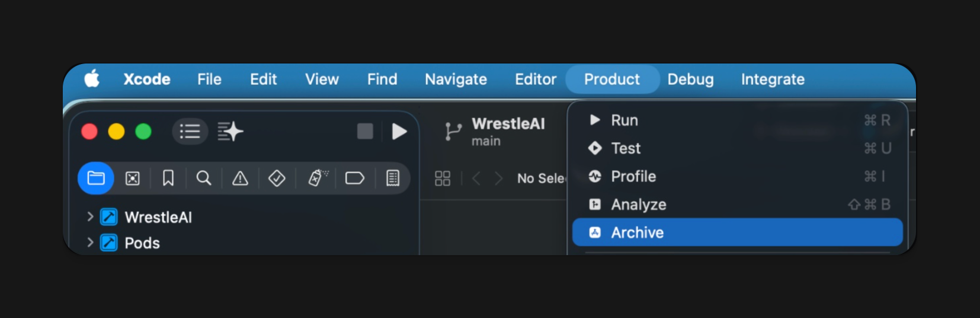Click the Pods project icon
This screenshot has width=980, height=318.
pyautogui.click(x=108, y=243)
